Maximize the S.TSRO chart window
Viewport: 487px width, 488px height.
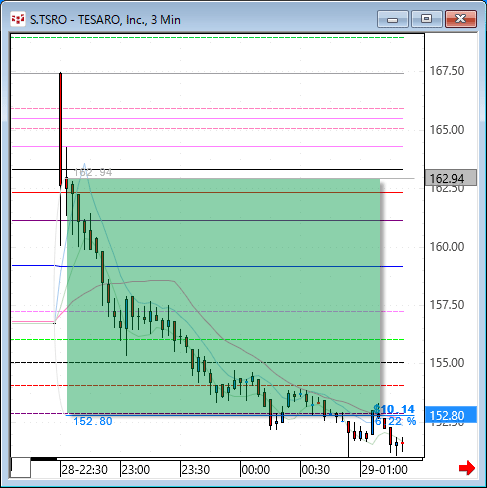click(x=426, y=19)
